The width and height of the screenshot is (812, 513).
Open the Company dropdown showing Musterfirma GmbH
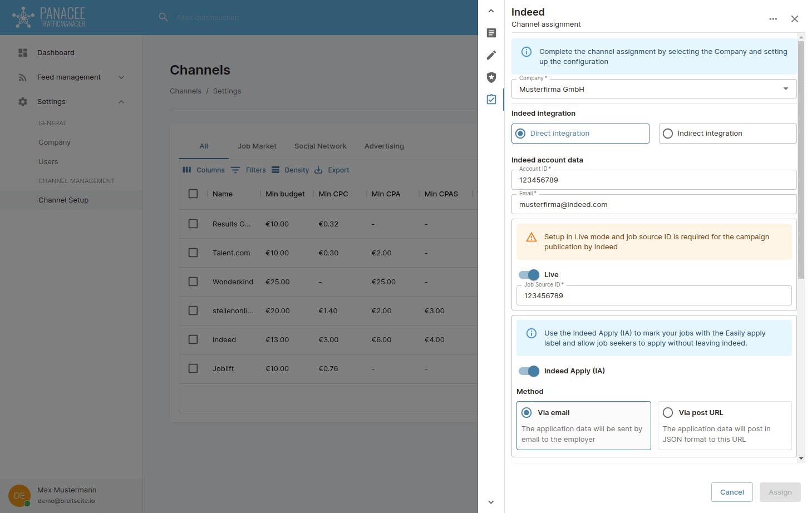pyautogui.click(x=653, y=89)
